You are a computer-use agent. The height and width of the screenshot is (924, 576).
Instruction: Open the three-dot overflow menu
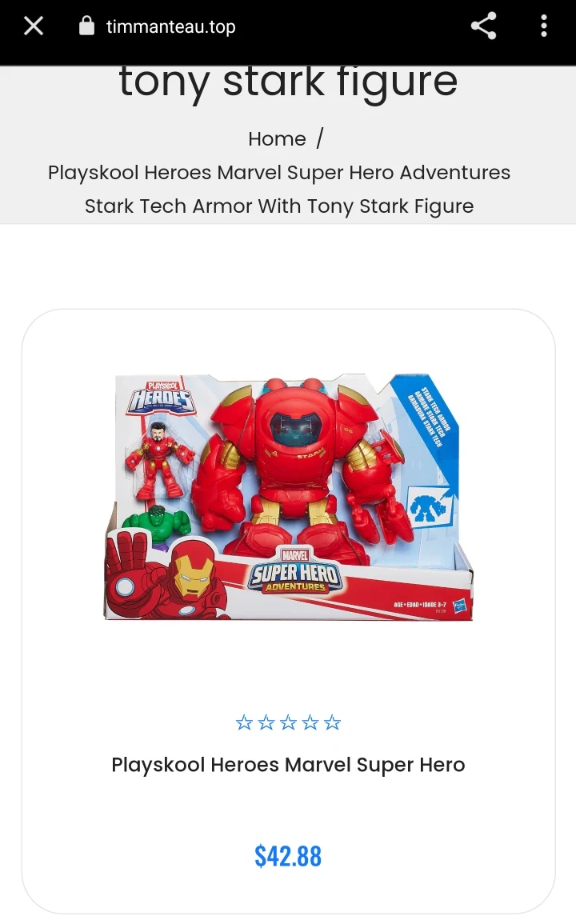pyautogui.click(x=543, y=26)
